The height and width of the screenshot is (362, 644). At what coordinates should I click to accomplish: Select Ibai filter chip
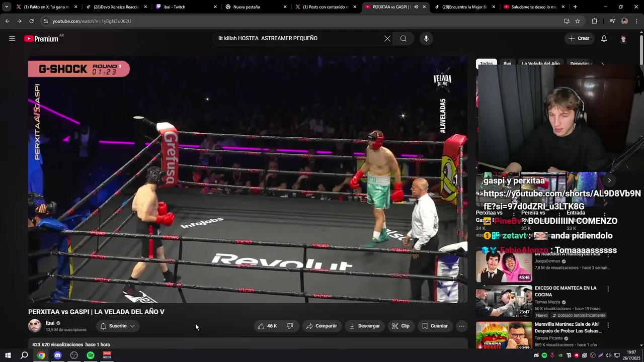point(507,63)
